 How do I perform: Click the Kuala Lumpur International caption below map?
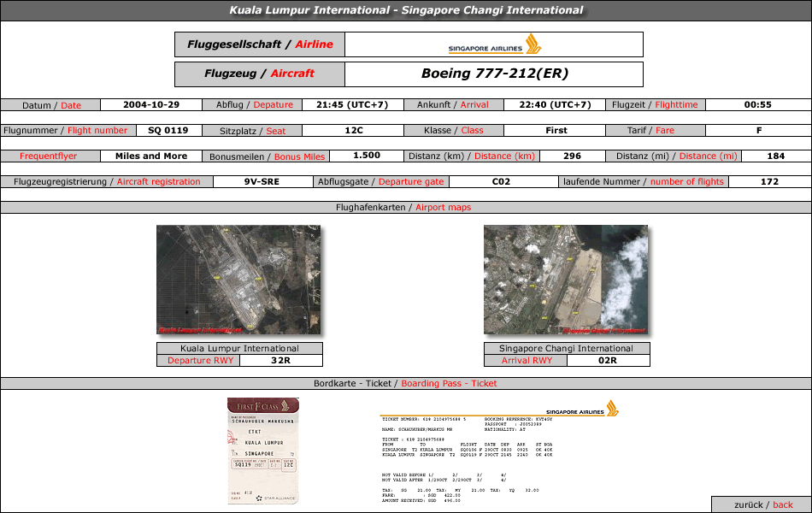pos(240,348)
